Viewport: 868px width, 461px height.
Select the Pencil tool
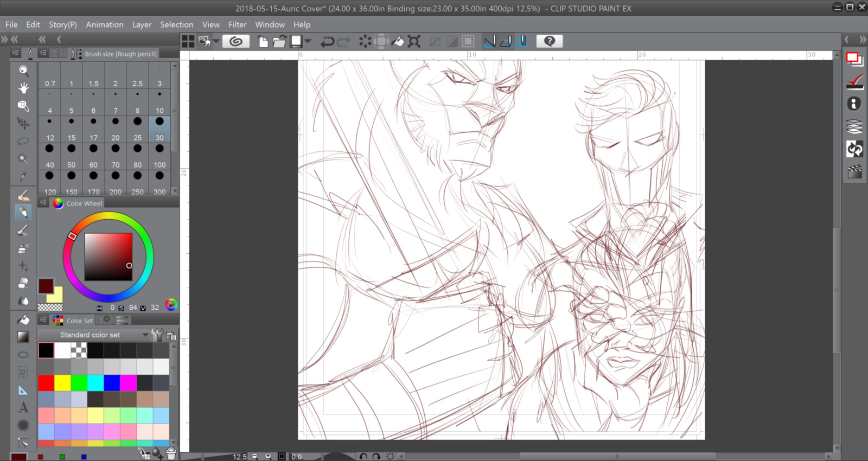23,213
